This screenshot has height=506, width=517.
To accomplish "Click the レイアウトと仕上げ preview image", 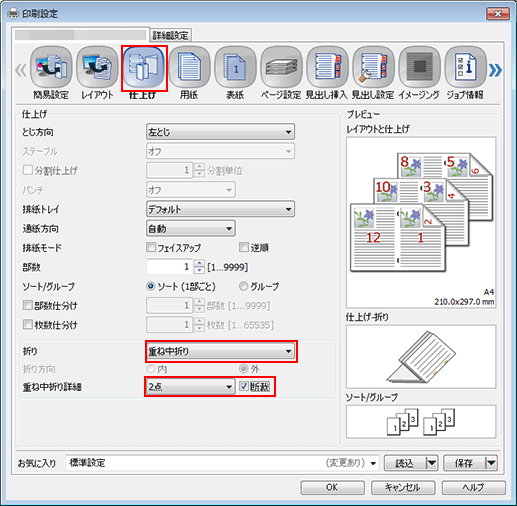I will (x=421, y=222).
